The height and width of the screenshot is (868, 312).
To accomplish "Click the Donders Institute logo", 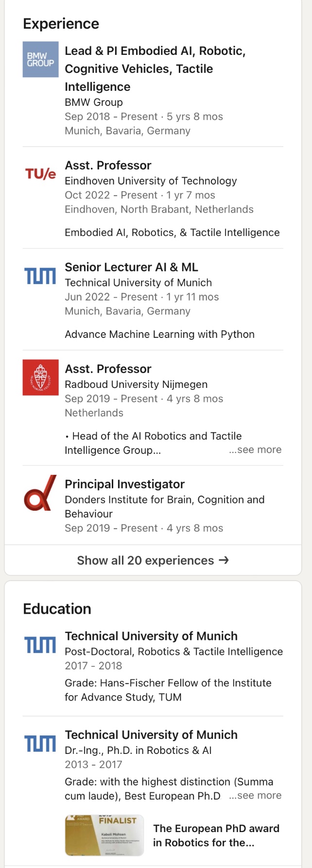I will click(x=40, y=493).
